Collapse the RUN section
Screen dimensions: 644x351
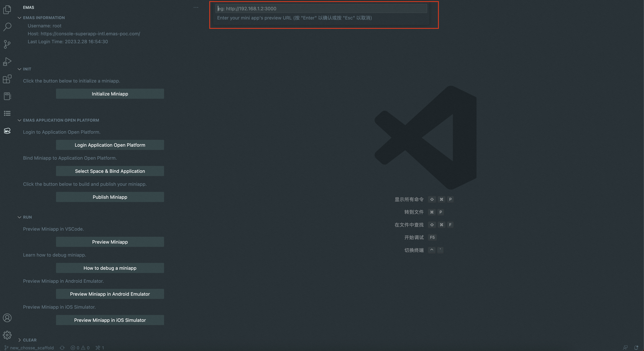click(19, 217)
